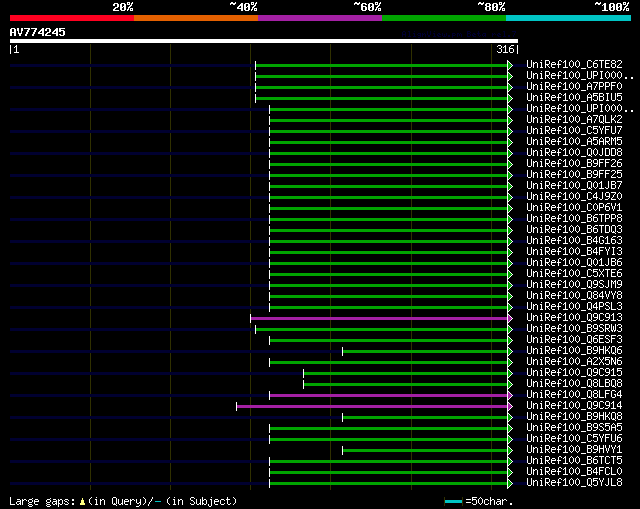Click the query start position label 1
Screen dimensions: 640x509
click(14, 49)
